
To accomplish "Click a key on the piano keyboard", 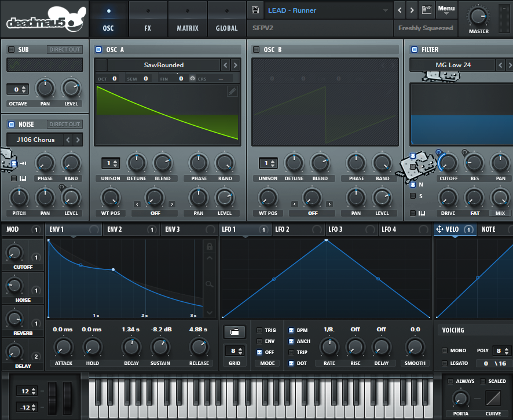I will pos(261,397).
